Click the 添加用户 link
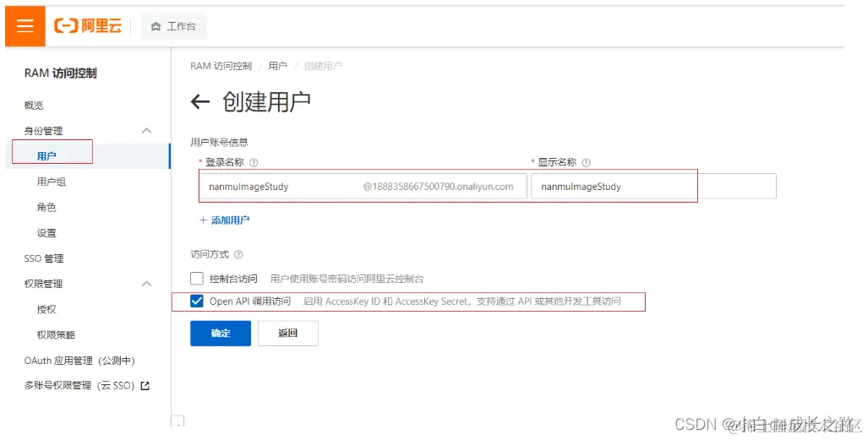 click(224, 220)
